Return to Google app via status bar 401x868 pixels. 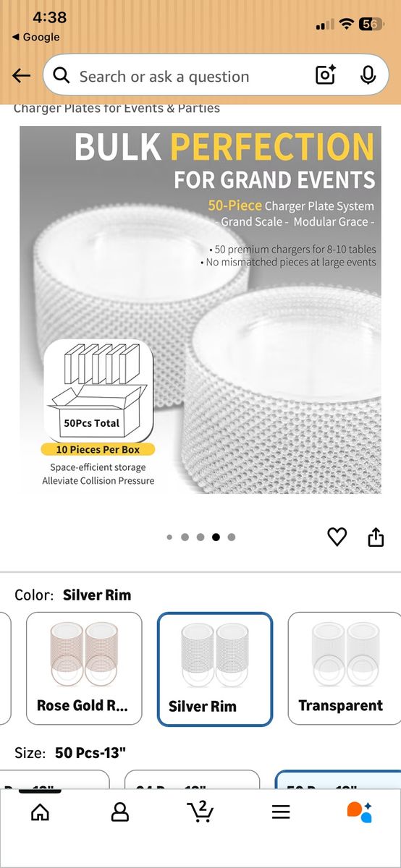tap(36, 37)
